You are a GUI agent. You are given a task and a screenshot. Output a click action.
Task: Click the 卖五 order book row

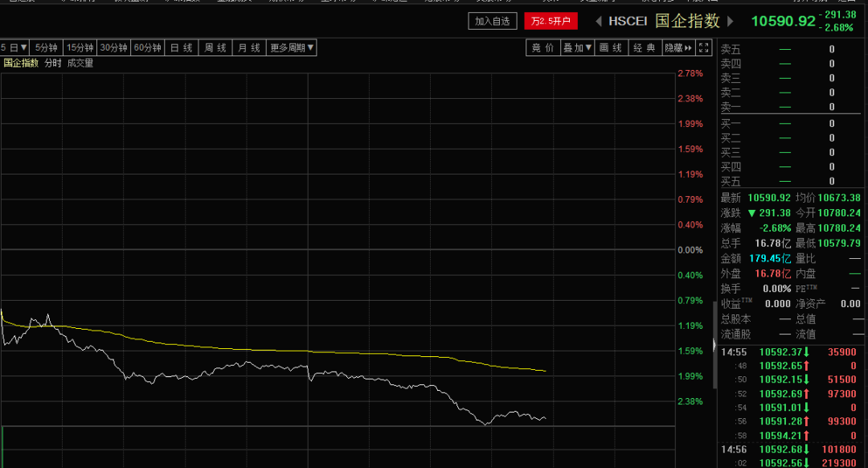point(789,49)
